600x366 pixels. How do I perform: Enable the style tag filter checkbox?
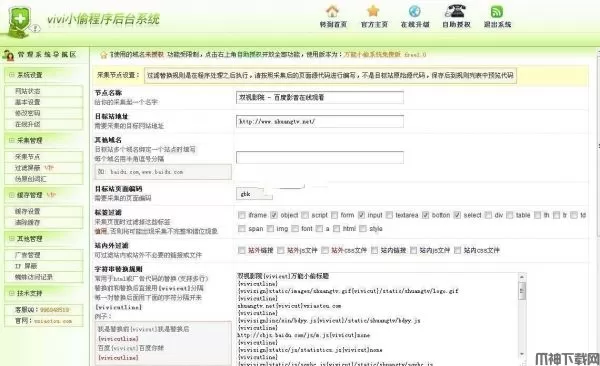point(363,229)
